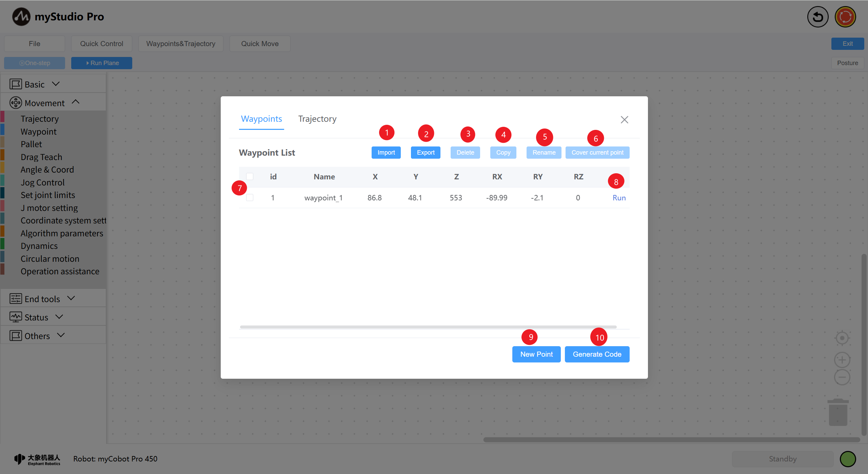Collapse the Movement category
This screenshot has height=474, width=868.
coord(44,103)
